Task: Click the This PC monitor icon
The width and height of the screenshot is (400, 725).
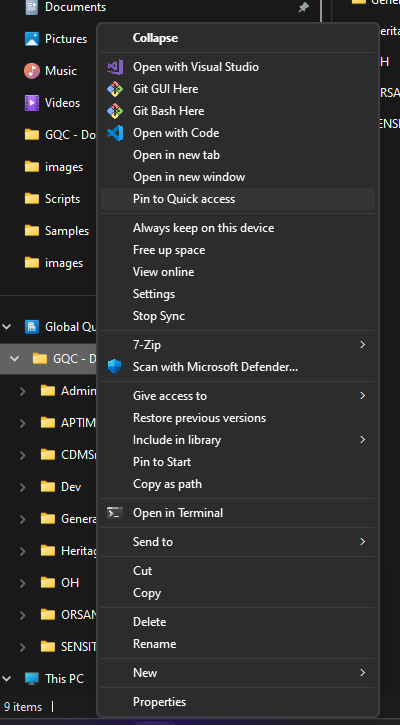Action: click(32, 678)
